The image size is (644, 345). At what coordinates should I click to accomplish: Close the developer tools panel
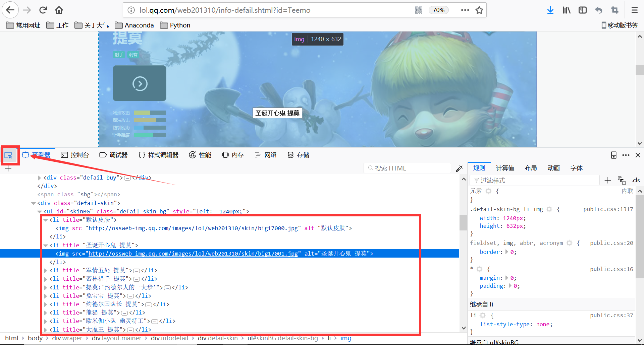point(638,155)
